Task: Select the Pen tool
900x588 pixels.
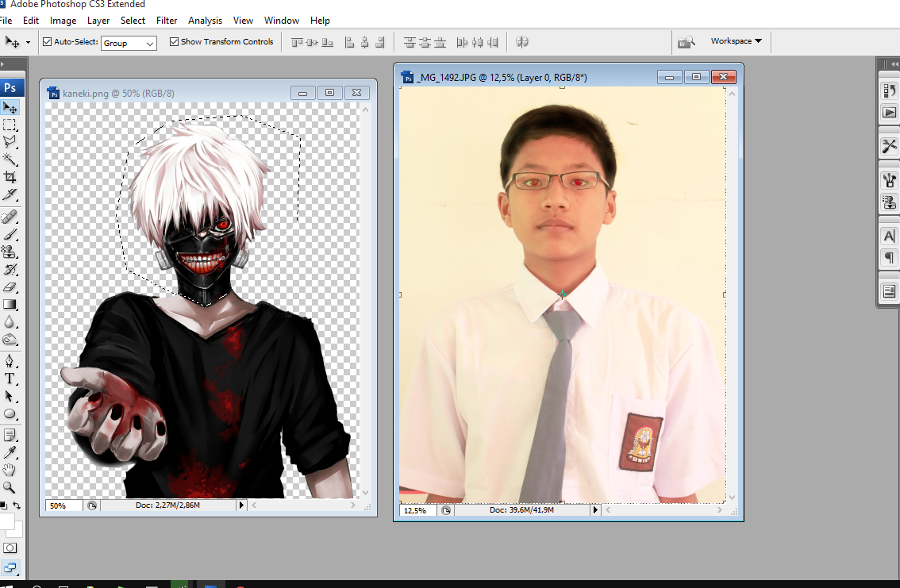Action: click(10, 361)
